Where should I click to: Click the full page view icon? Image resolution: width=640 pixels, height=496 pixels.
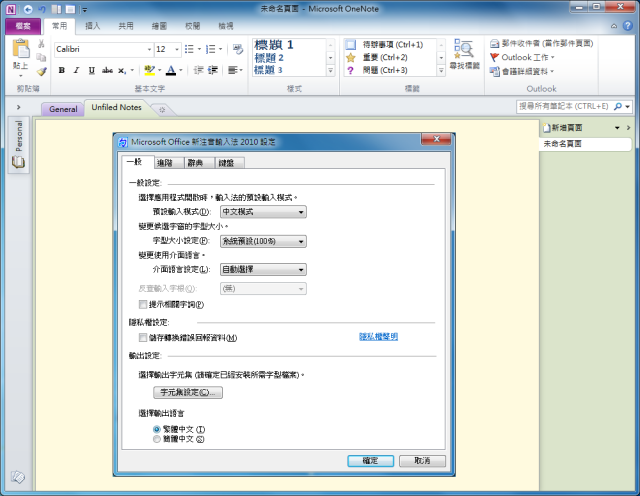pos(70,9)
